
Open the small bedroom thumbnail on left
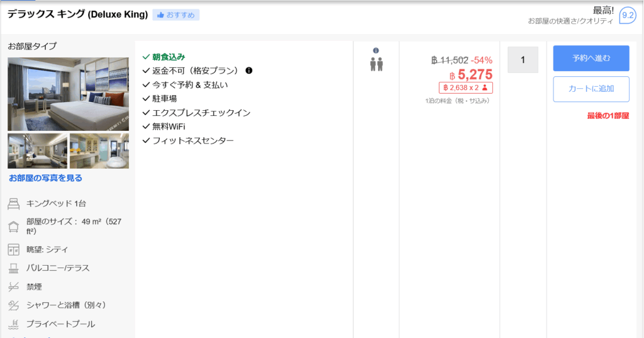point(37,151)
